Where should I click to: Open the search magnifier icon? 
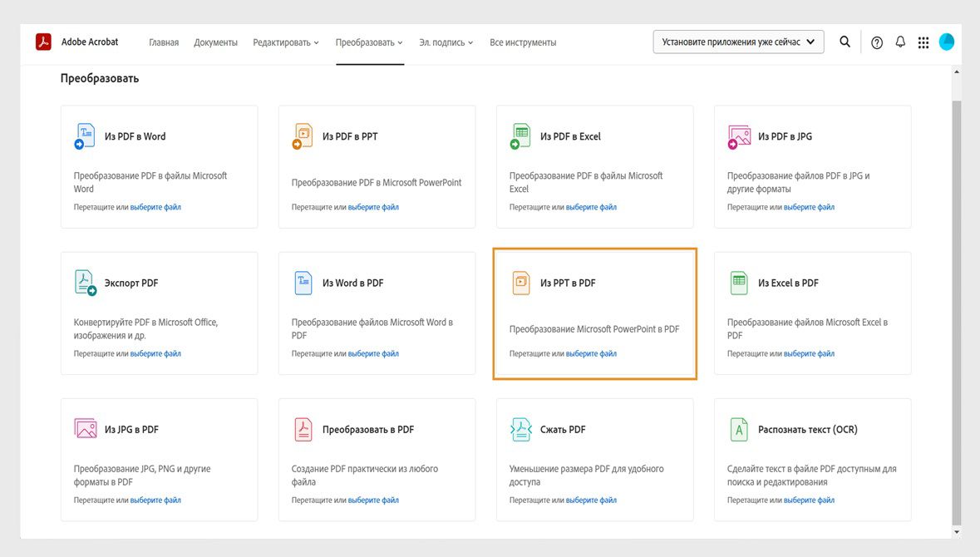tap(845, 42)
